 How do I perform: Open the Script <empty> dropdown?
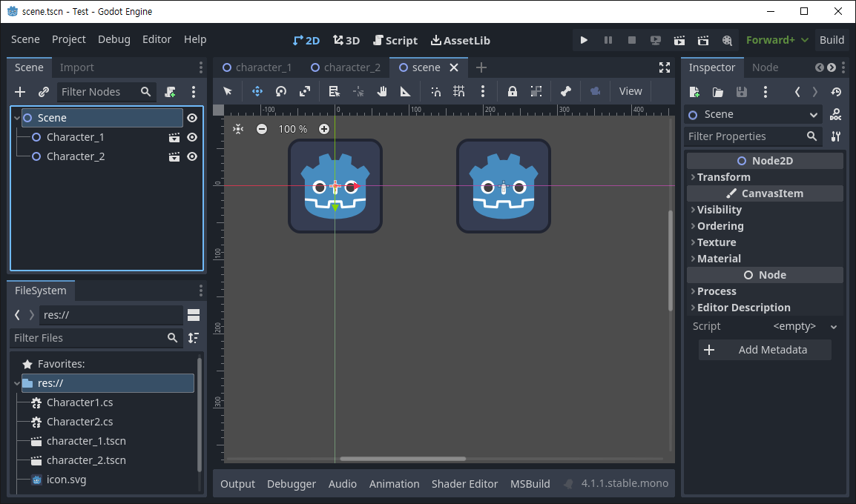803,327
